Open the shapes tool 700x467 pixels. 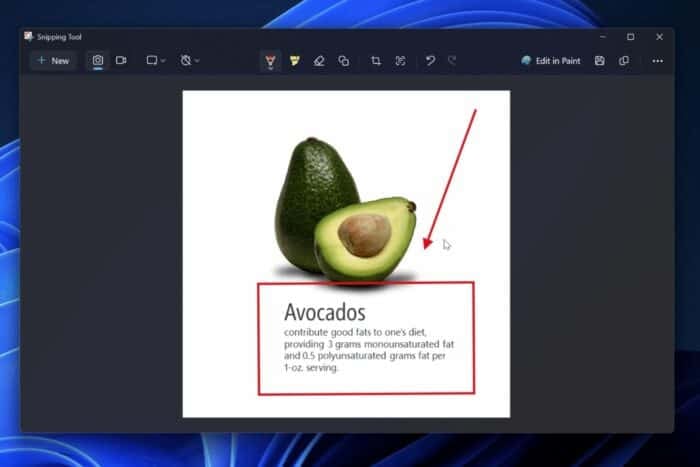344,61
